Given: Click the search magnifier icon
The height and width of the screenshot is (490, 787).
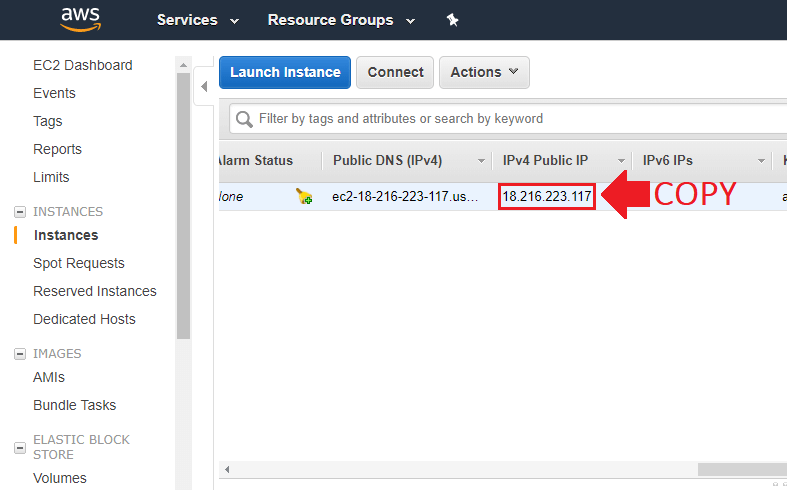Looking at the screenshot, I should click(x=244, y=119).
